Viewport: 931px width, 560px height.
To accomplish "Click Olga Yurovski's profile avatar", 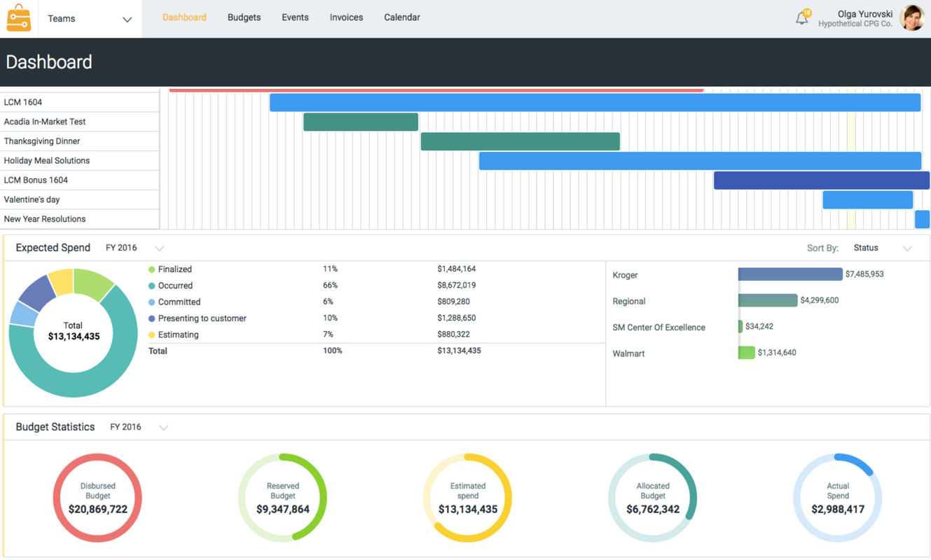I will (911, 19).
